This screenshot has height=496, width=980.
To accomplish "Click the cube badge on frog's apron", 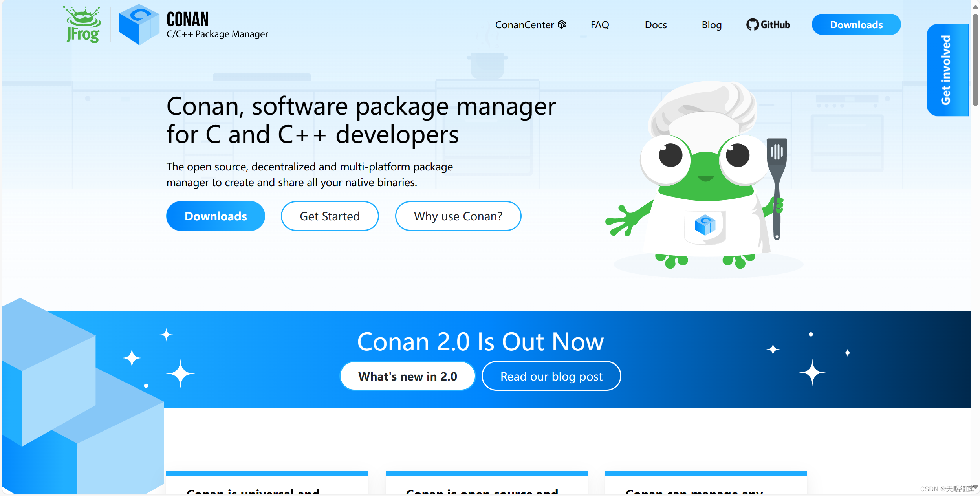I will pos(705,225).
